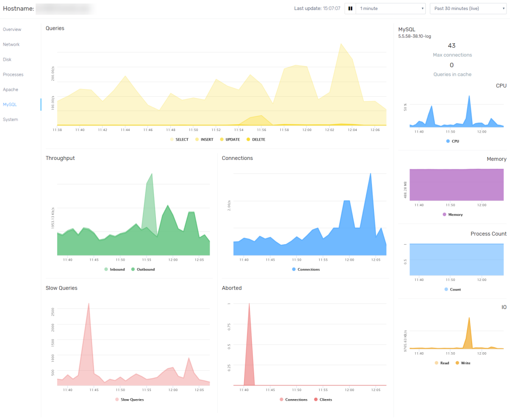Click the Queries chart title
Viewport: 510px width, 420px height.
pos(55,28)
